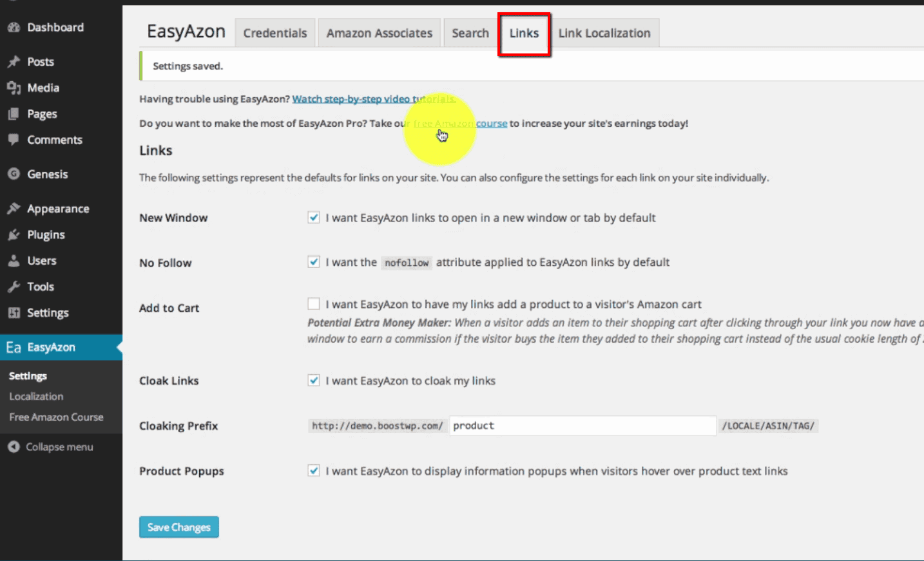Click the EasyAzon page title
The height and width of the screenshot is (561, 924).
coord(186,32)
